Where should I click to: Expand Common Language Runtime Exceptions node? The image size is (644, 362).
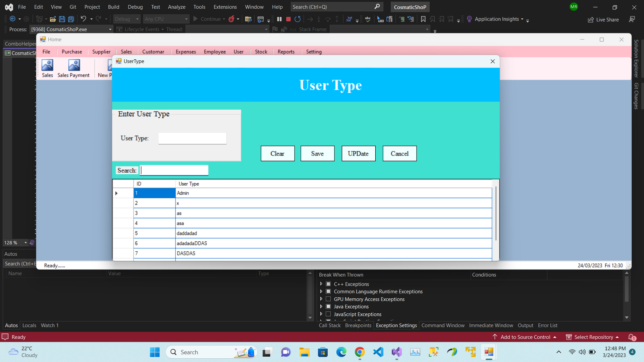point(321,292)
